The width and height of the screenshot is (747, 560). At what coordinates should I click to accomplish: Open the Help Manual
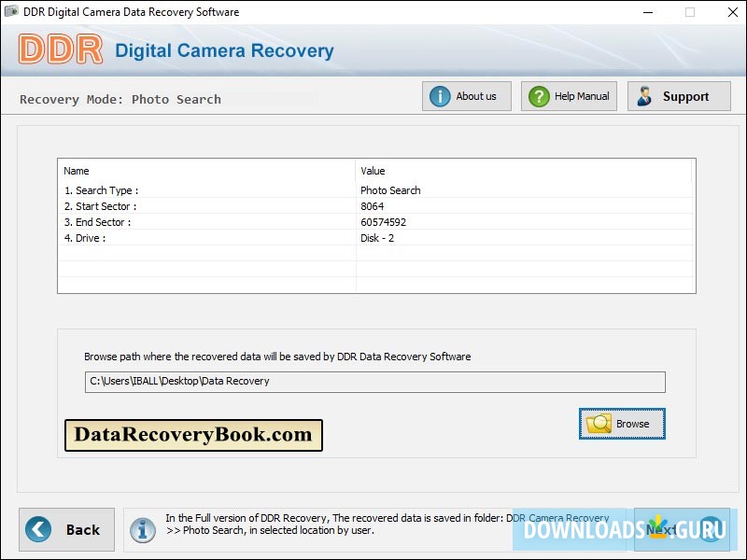(569, 96)
